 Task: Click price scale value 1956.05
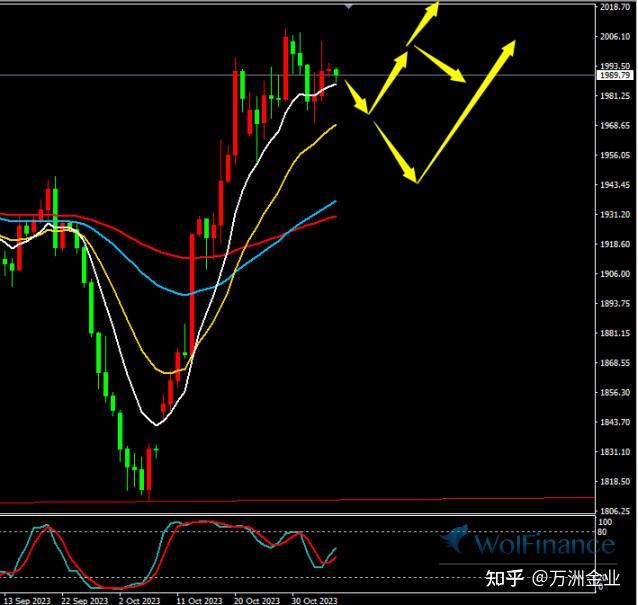click(615, 155)
